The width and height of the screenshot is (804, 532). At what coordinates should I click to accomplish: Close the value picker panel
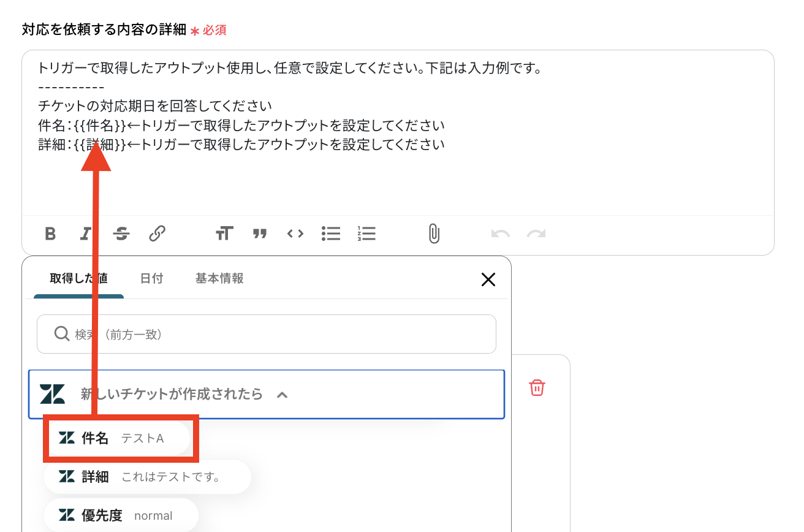(488, 279)
